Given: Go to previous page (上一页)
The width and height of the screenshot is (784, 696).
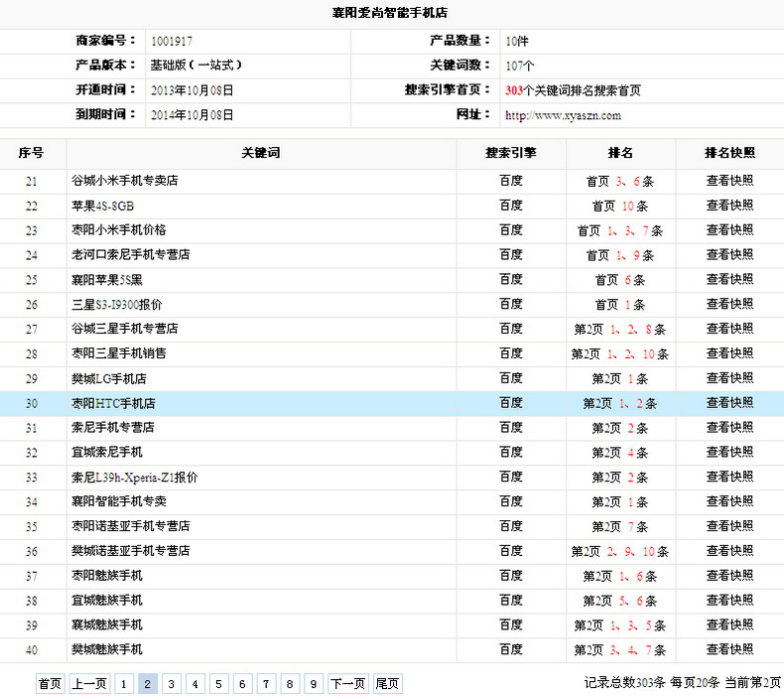Looking at the screenshot, I should tap(89, 683).
